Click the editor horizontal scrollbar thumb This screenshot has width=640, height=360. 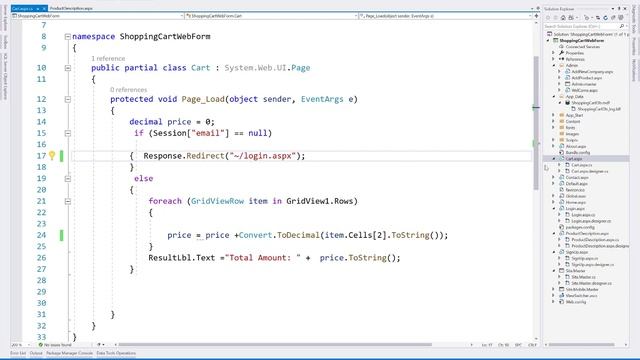[275, 345]
